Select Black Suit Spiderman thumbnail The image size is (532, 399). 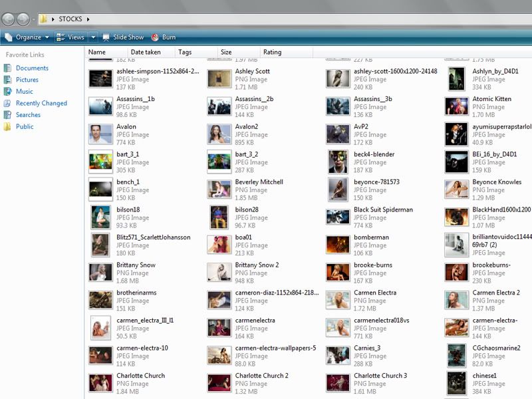pyautogui.click(x=338, y=217)
